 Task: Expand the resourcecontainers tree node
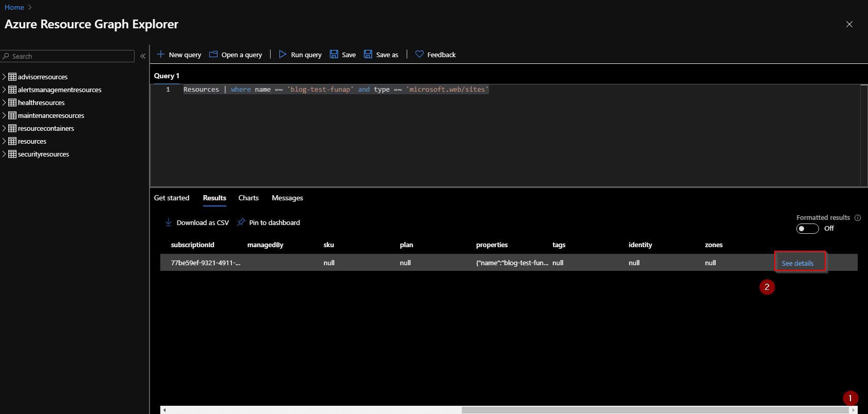click(x=4, y=128)
